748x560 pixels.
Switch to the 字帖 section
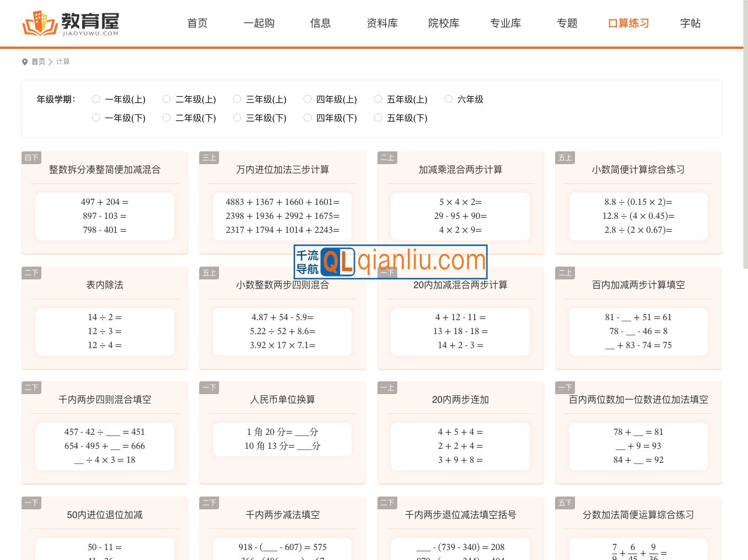690,23
